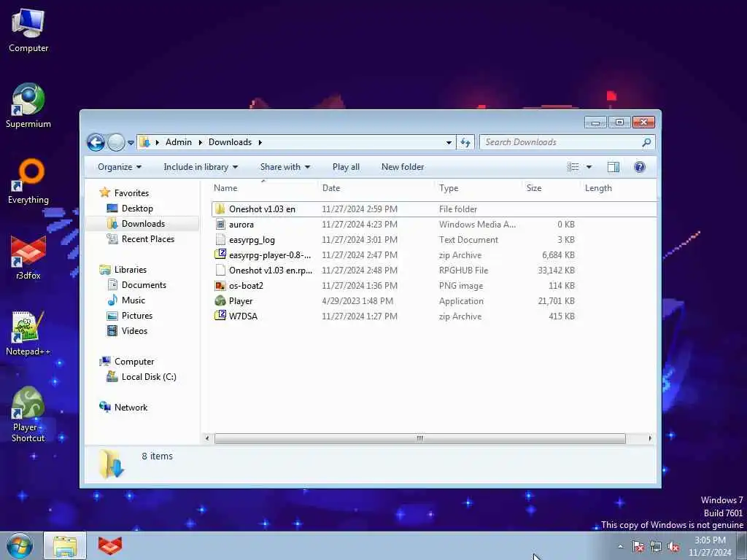The width and height of the screenshot is (747, 560).
Task: Refresh the Downloads folder view
Action: pyautogui.click(x=465, y=142)
